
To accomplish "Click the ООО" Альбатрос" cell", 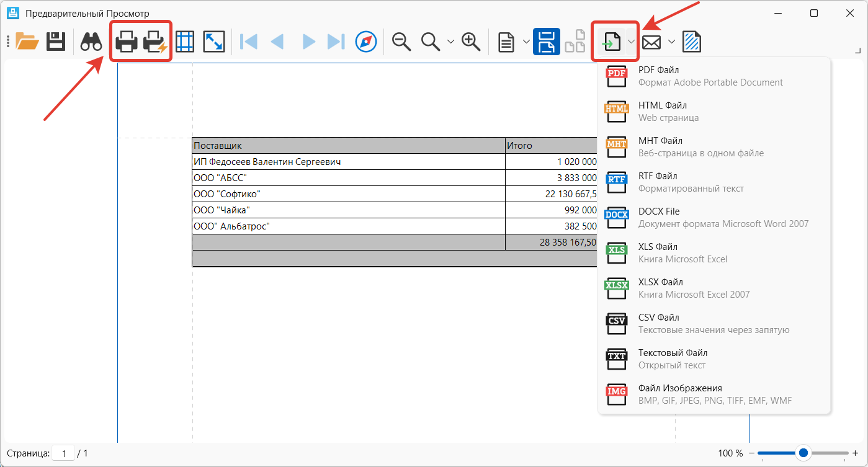I will pyautogui.click(x=349, y=226).
